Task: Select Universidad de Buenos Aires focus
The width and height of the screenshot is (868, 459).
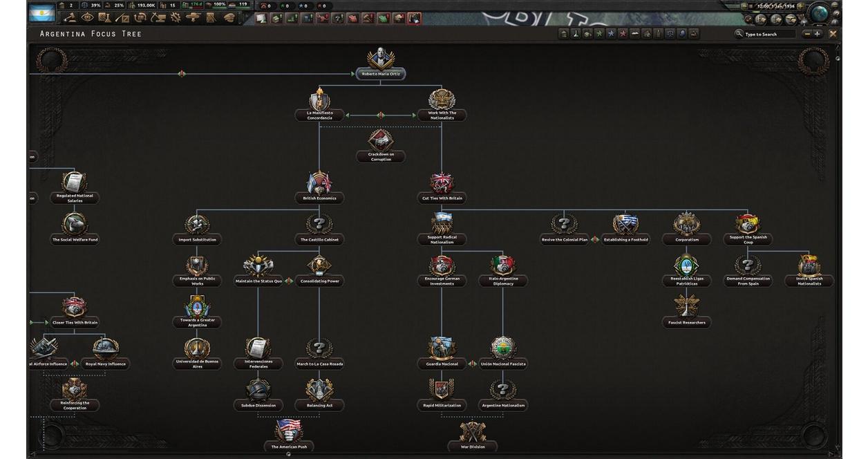Action: (x=197, y=354)
